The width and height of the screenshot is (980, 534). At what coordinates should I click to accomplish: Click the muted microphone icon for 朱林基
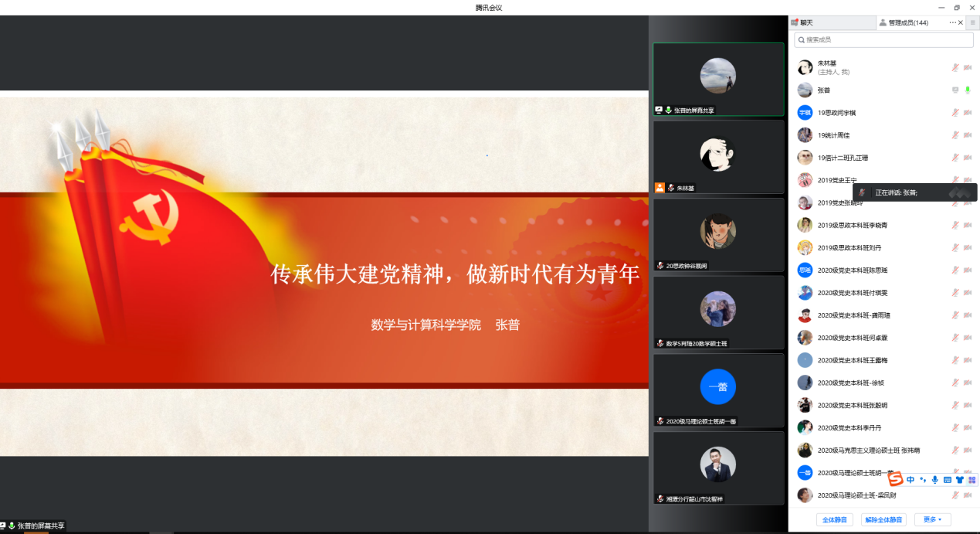coord(955,68)
